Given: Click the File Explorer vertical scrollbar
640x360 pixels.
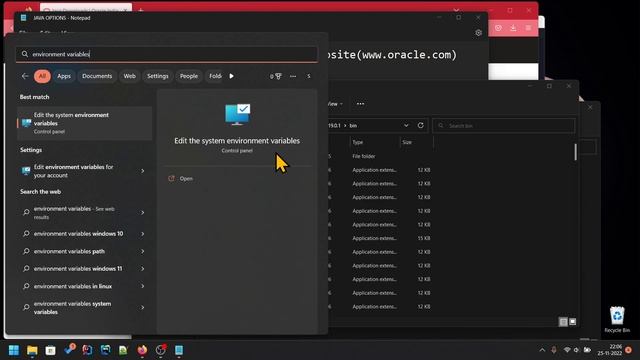Looking at the screenshot, I should [576, 152].
